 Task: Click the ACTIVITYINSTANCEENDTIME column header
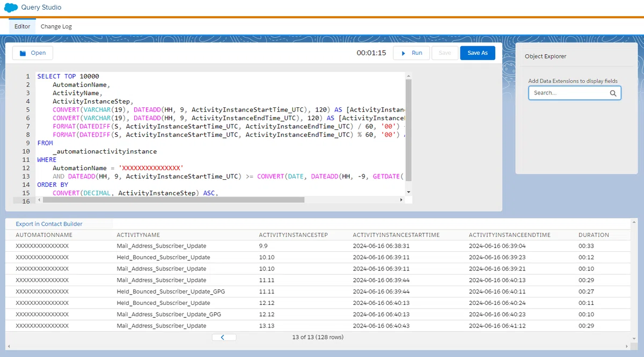pyautogui.click(x=510, y=235)
